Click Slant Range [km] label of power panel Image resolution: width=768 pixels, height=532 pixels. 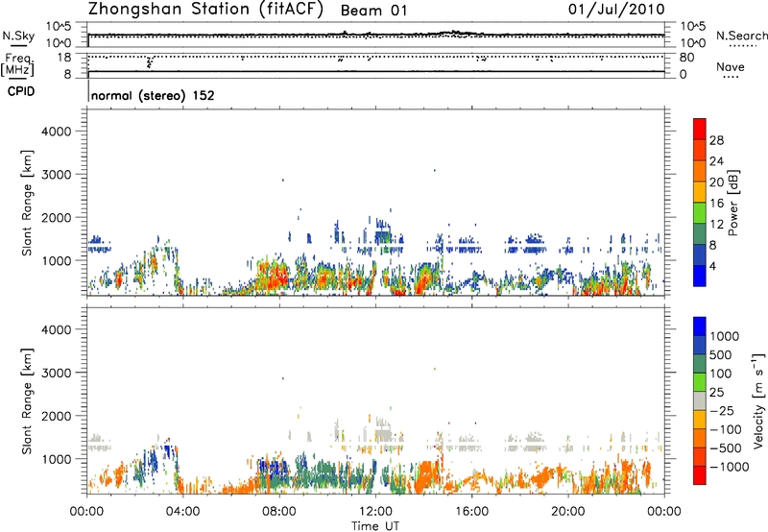coord(27,203)
